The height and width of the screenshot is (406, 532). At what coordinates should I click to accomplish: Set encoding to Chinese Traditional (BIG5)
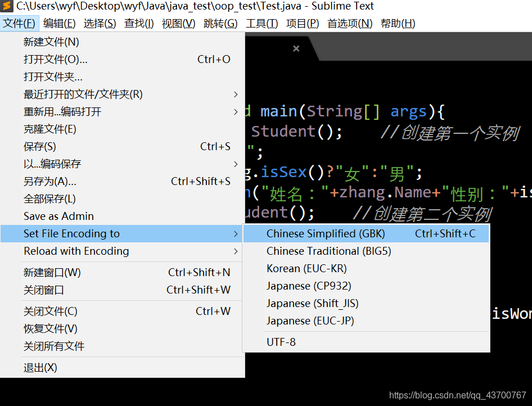pos(366,251)
